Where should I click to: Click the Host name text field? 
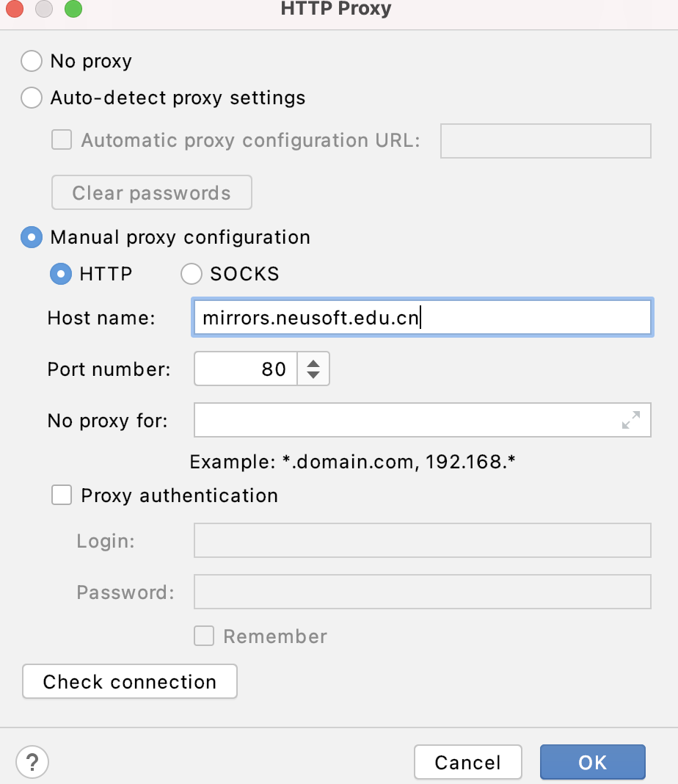coord(421,318)
